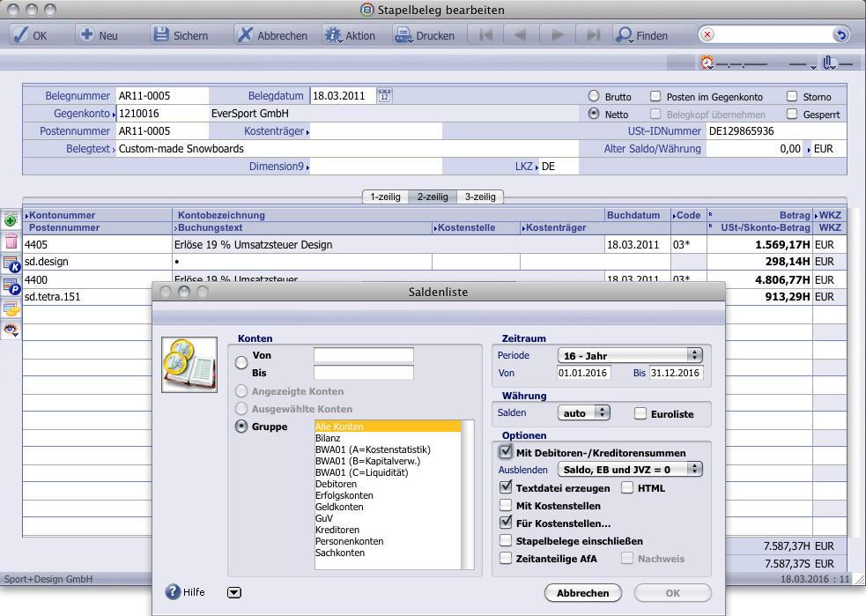Switch to 1-zeilig tab
Image resolution: width=866 pixels, height=616 pixels.
386,197
